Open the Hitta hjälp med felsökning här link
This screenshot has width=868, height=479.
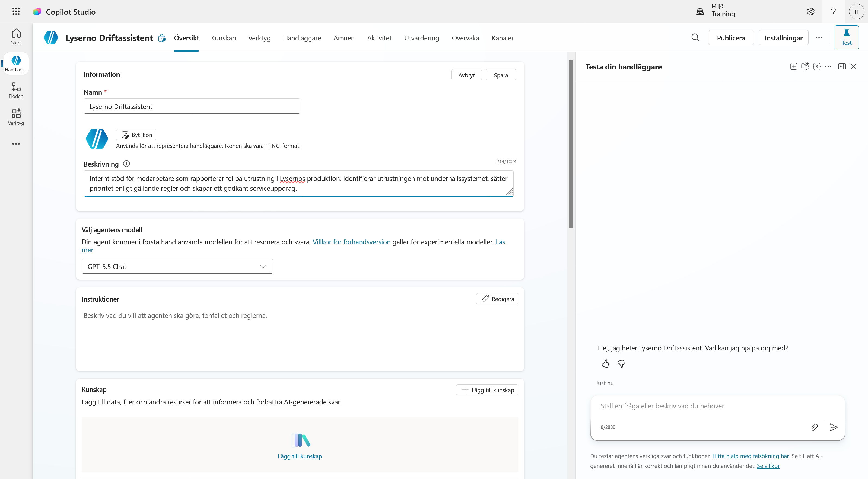click(751, 456)
